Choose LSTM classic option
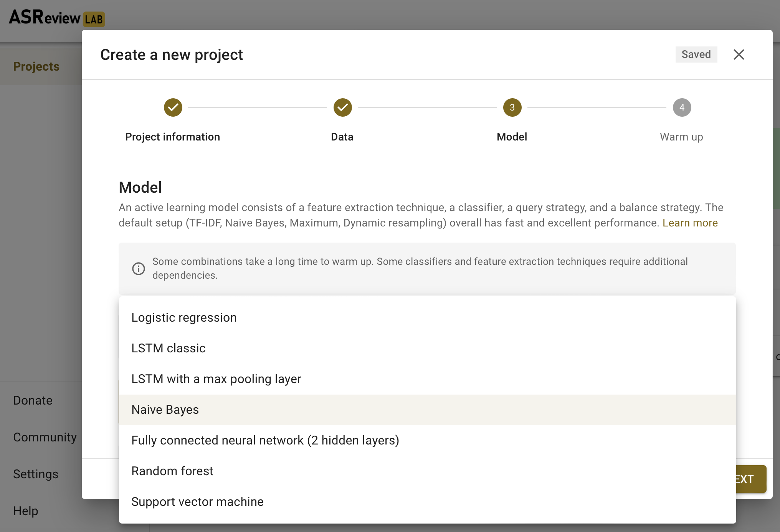 168,348
